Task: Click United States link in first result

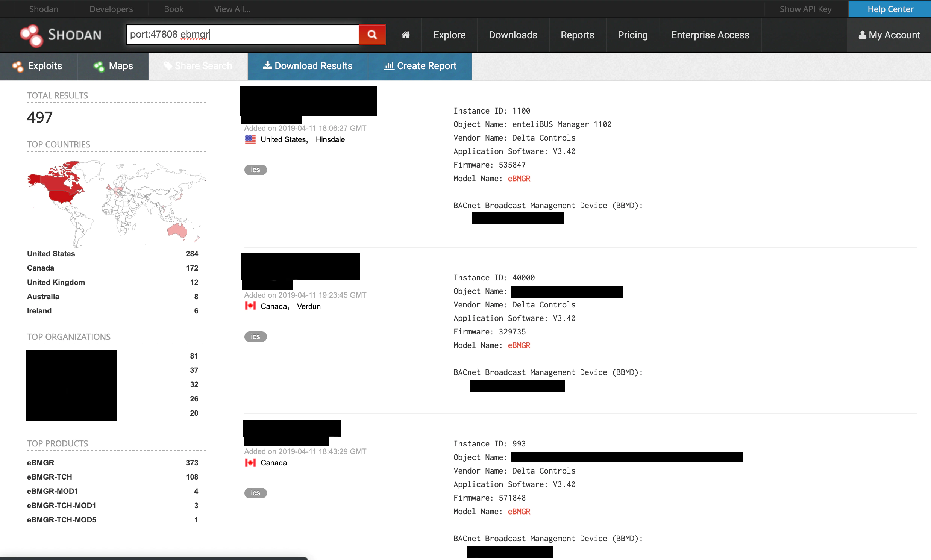Action: point(284,139)
